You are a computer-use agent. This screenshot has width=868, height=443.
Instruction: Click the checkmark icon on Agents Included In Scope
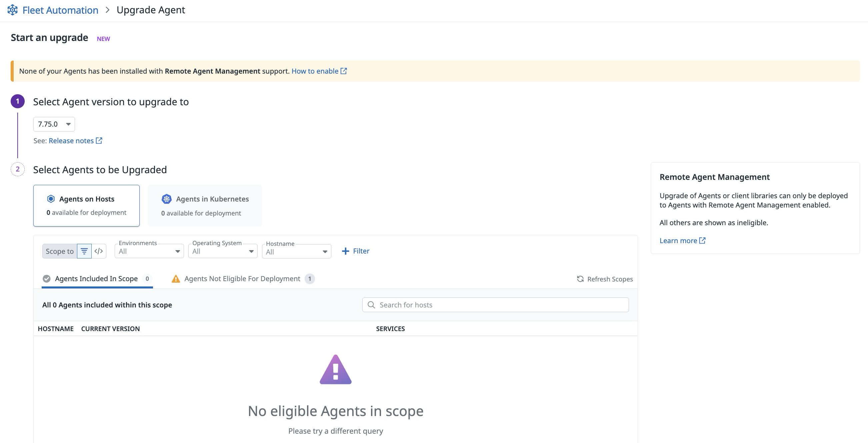tap(47, 278)
